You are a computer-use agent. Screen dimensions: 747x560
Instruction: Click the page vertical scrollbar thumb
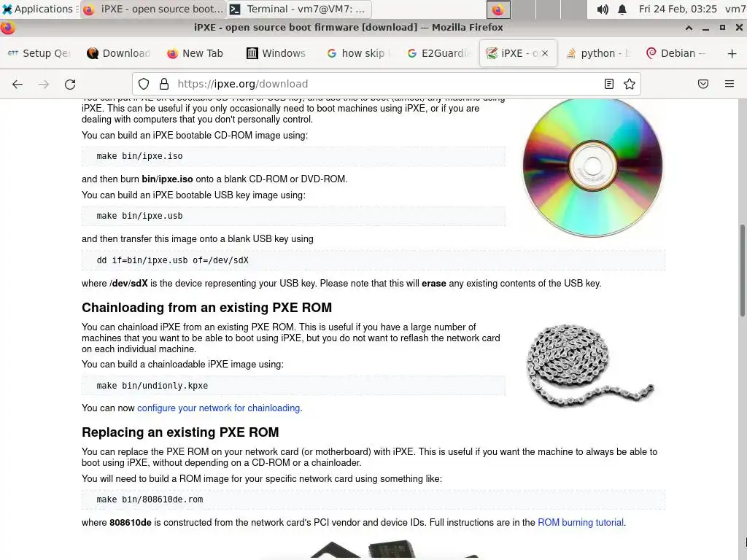pyautogui.click(x=742, y=270)
